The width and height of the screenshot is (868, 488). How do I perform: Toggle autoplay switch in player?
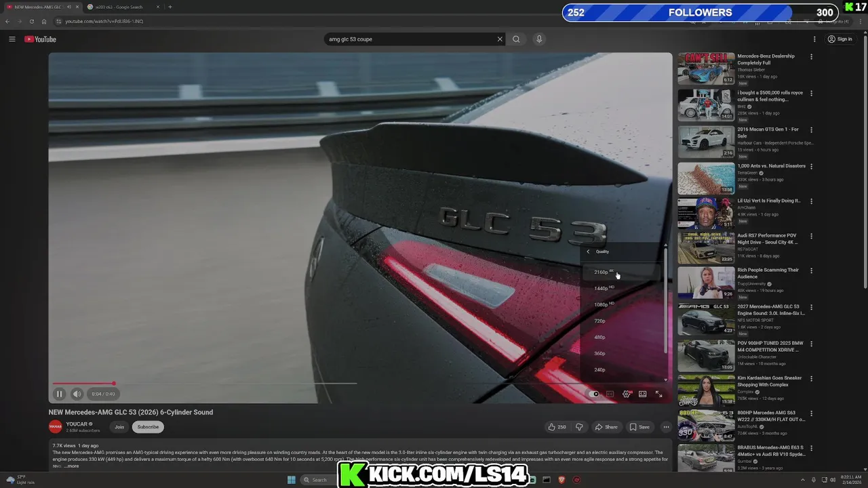coord(594,394)
